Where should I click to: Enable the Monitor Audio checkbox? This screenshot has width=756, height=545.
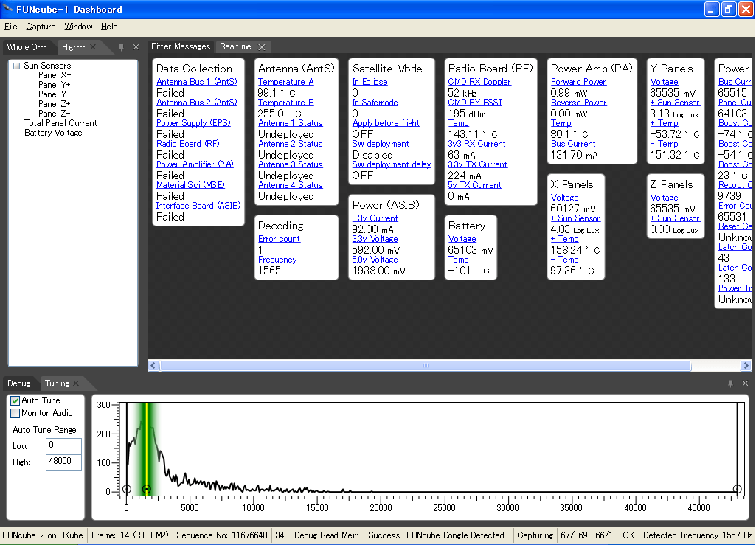[15, 413]
